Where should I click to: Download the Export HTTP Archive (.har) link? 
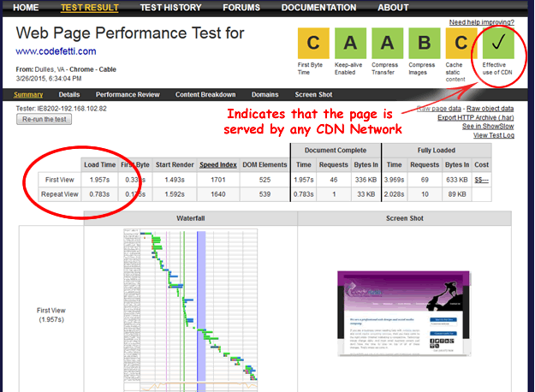(474, 117)
